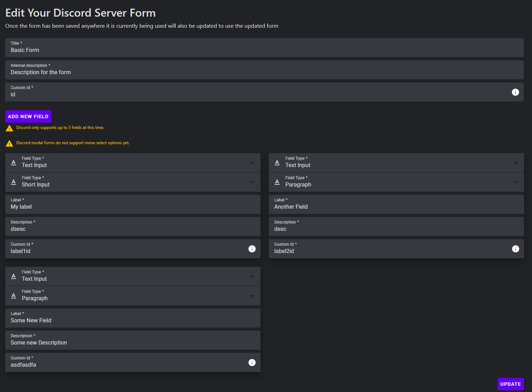
Task: Click the 'Discord only supports up to 5 fields' text
Action: click(x=60, y=128)
